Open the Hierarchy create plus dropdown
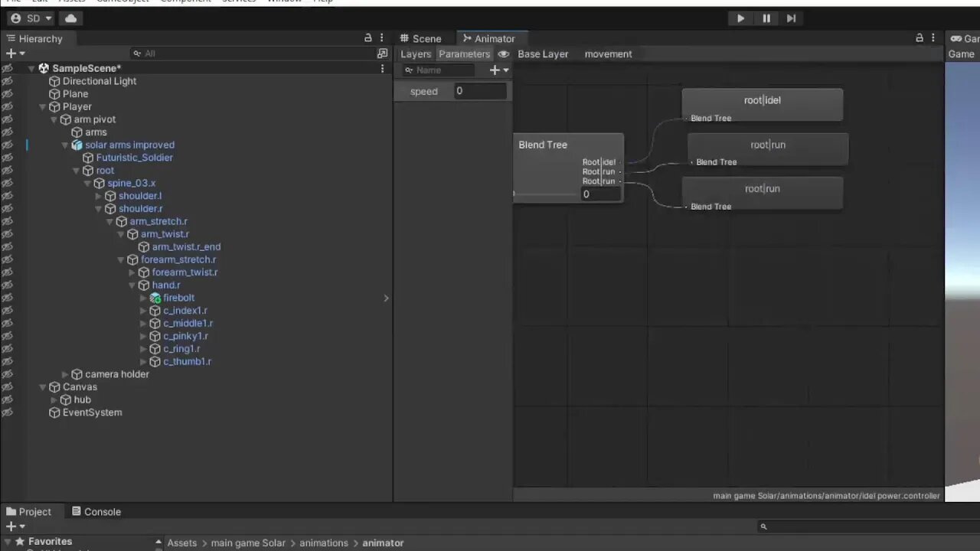Viewport: 980px width, 551px height. (15, 54)
